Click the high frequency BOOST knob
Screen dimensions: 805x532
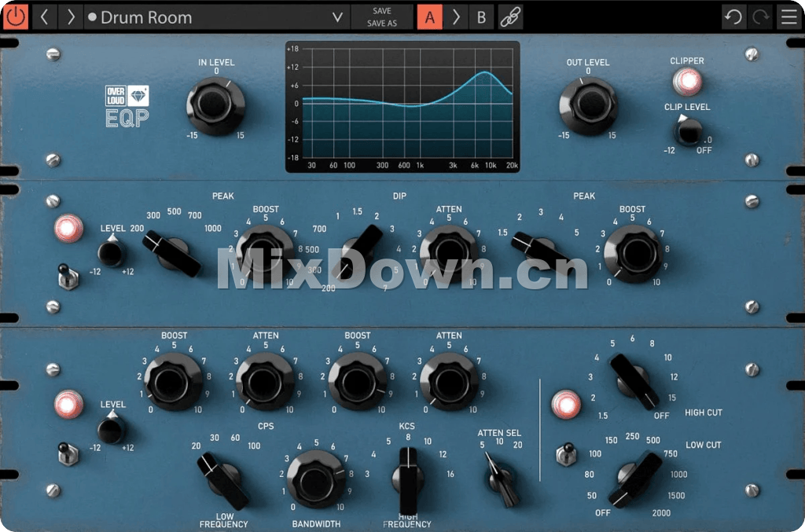click(358, 381)
